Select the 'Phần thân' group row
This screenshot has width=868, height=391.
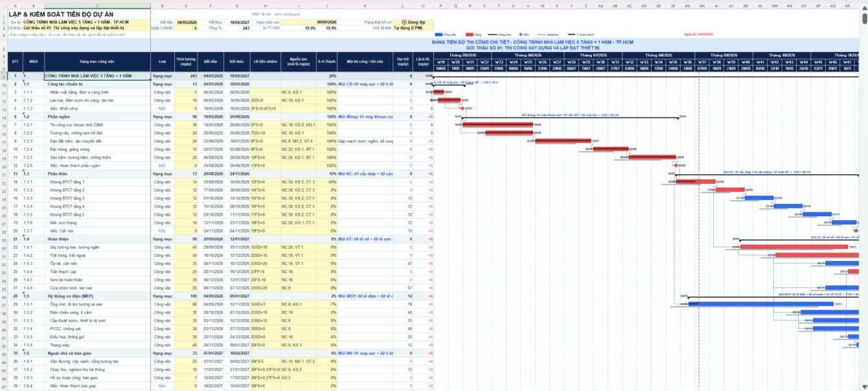click(x=220, y=173)
